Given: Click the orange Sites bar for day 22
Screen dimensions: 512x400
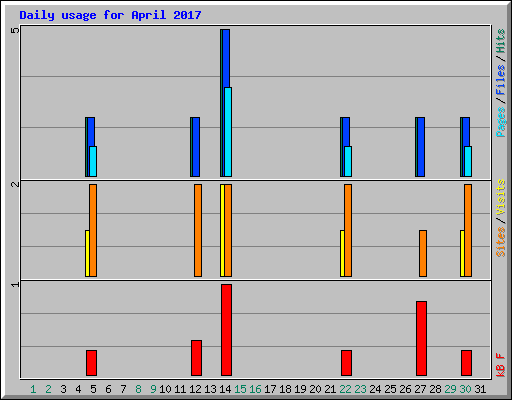Looking at the screenshot, I should [x=348, y=230].
